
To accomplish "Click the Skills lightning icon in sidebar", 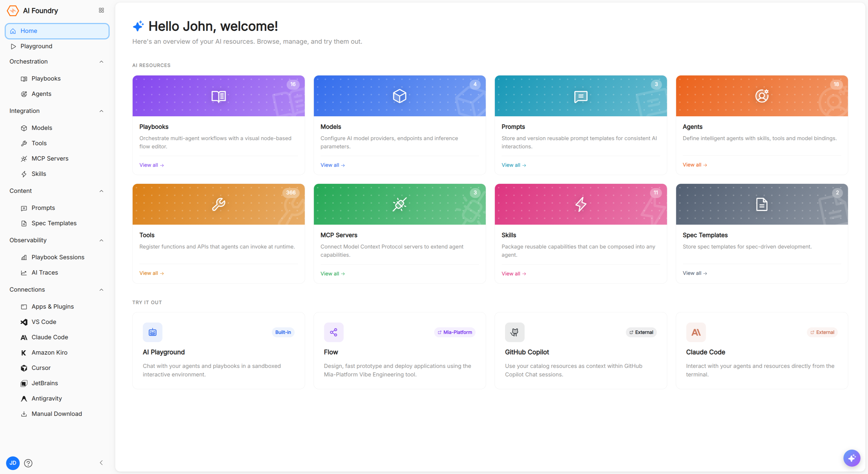I will point(24,174).
